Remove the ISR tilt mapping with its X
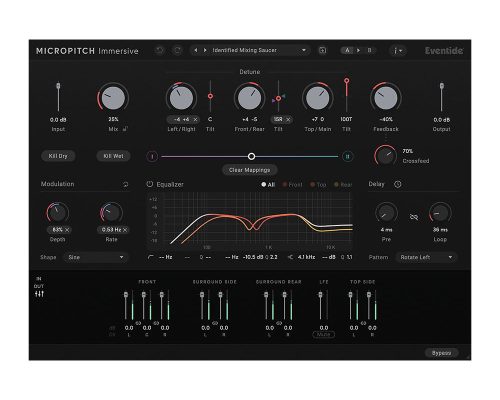This screenshot has width=500, height=400. [x=288, y=119]
